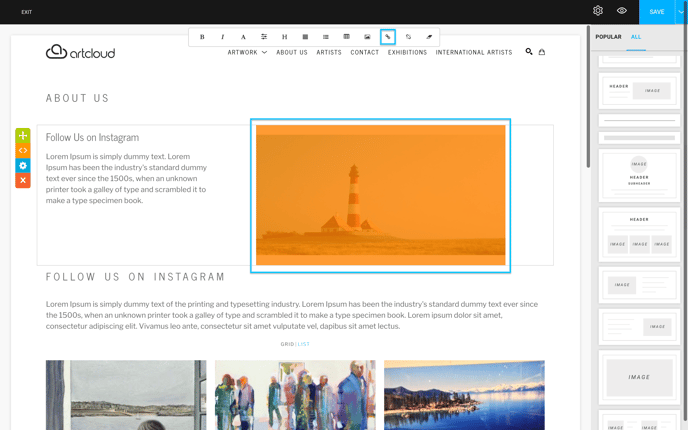This screenshot has width=688, height=430.
Task: Click the Exit button in top bar
Action: pyautogui.click(x=27, y=12)
